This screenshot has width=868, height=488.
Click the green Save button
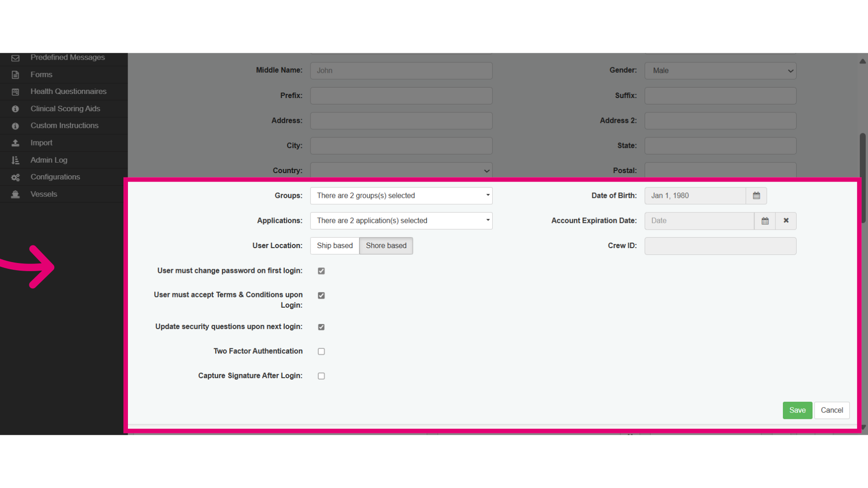pyautogui.click(x=797, y=410)
